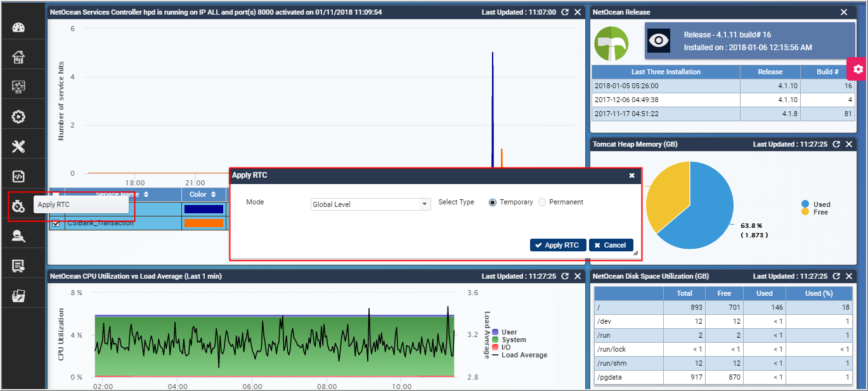Screen dimensions: 868x391
Task: Toggle the Load Average series legend
Action: point(519,355)
